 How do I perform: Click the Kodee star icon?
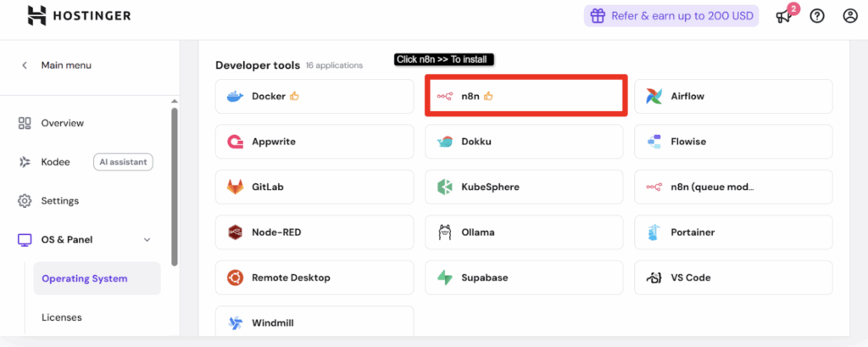25,162
